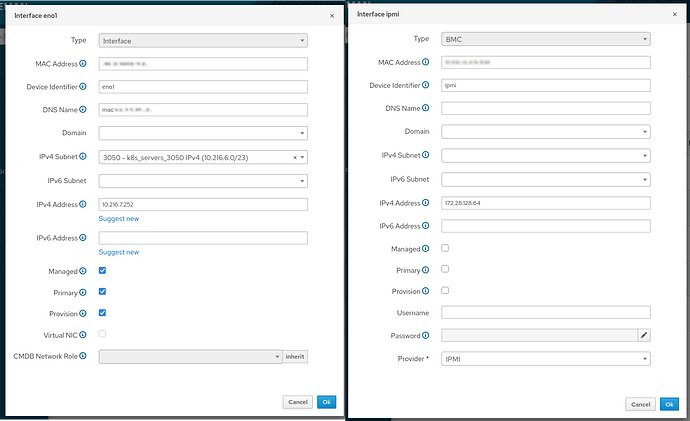The height and width of the screenshot is (421, 690).
Task: Open the Domain dropdown in ipmi dialog
Action: coord(546,132)
